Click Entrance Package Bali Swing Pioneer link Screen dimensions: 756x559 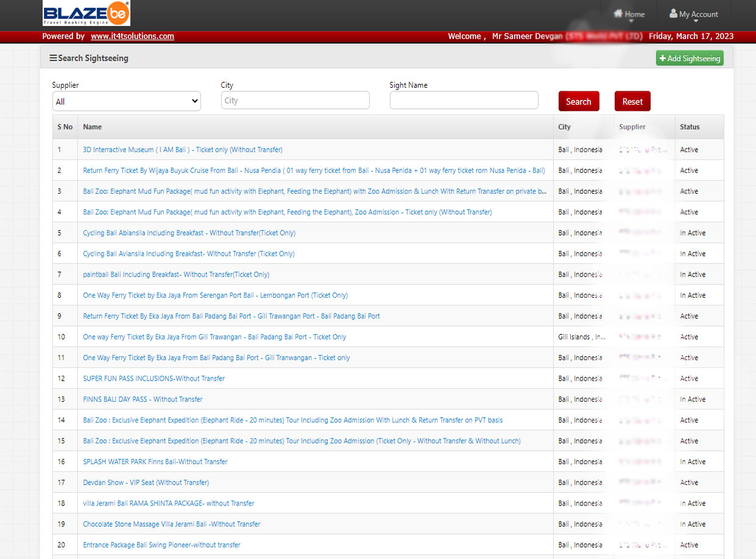(161, 545)
